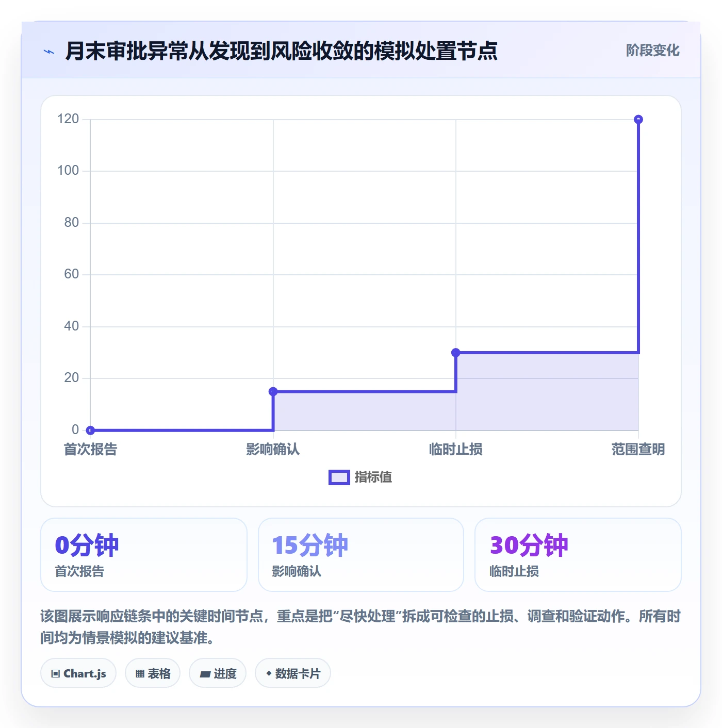This screenshot has width=722, height=728.
Task: Click the 影响确认 x-axis label
Action: [x=273, y=450]
